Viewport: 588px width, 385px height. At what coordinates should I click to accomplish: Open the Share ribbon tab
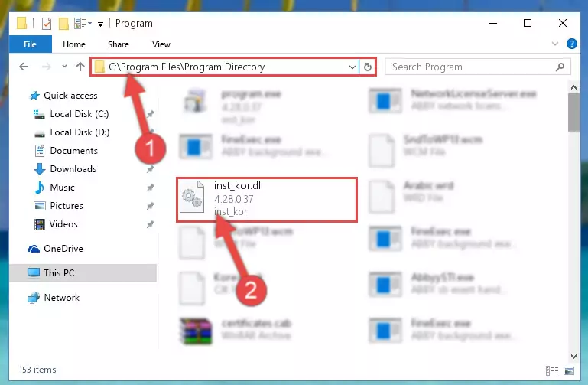point(118,44)
